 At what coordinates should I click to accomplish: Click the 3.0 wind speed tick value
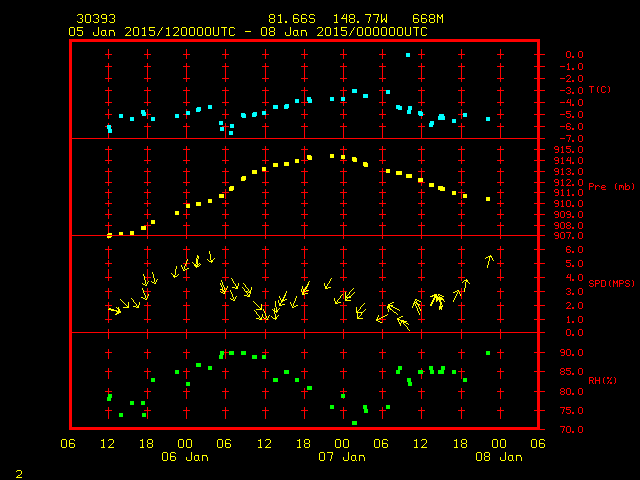pyautogui.click(x=574, y=292)
